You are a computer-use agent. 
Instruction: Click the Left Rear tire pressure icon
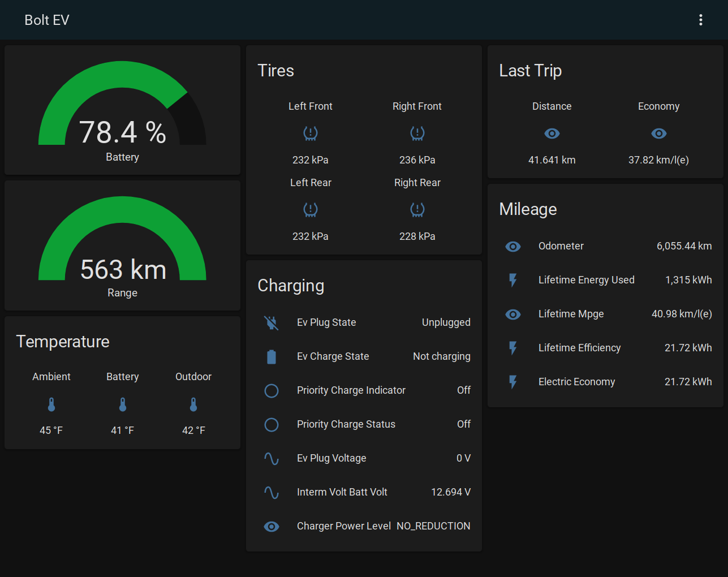(310, 210)
